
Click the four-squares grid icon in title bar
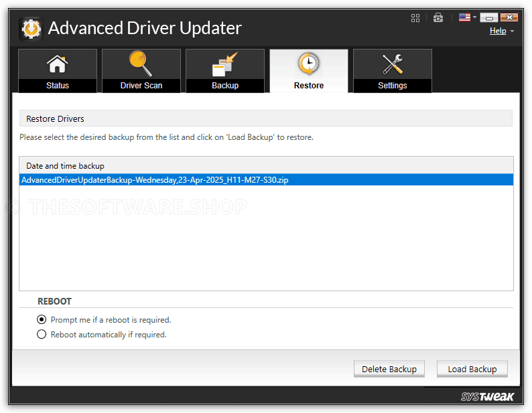415,18
